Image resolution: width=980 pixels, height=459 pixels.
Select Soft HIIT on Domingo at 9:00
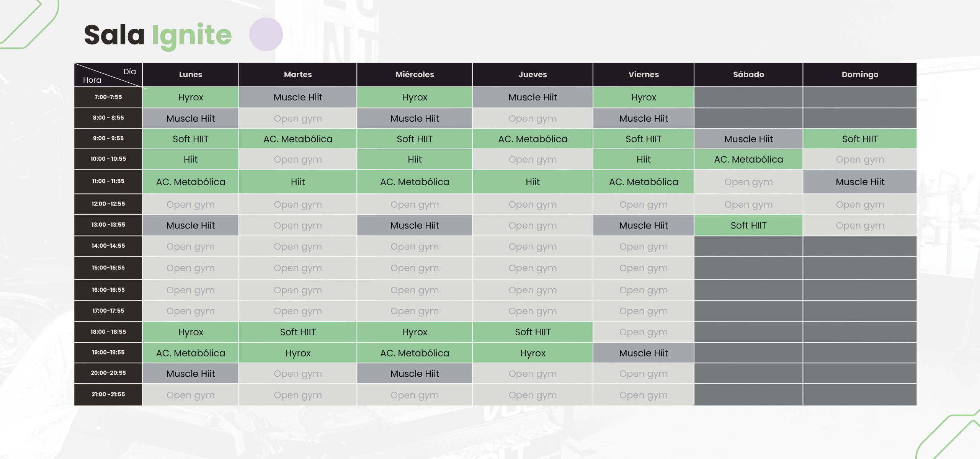click(859, 139)
